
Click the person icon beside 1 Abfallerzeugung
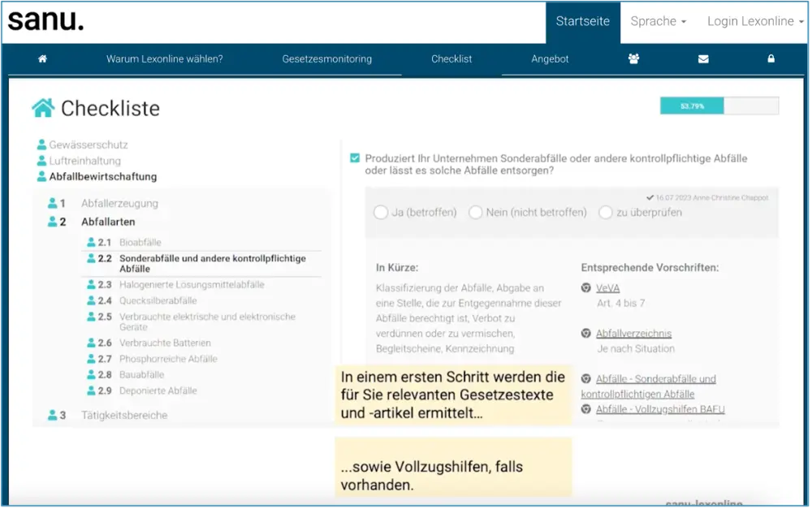(x=52, y=203)
